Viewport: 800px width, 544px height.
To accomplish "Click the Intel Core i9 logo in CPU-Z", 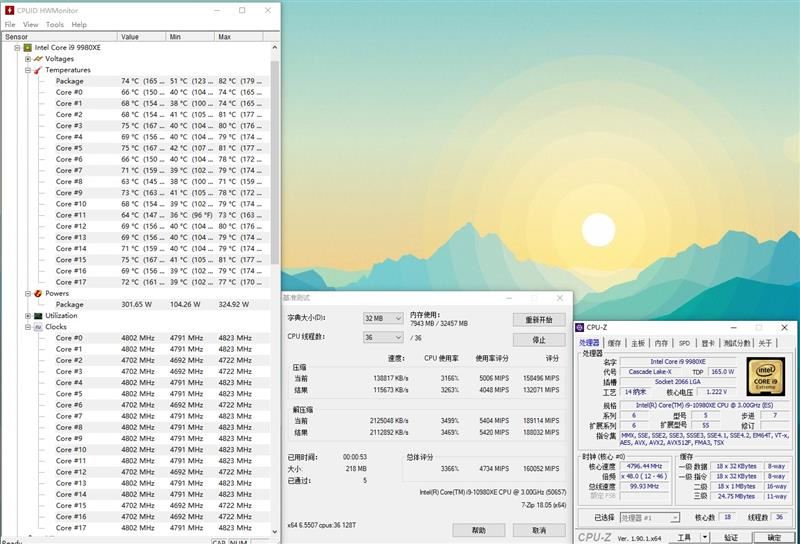I will coord(765,377).
